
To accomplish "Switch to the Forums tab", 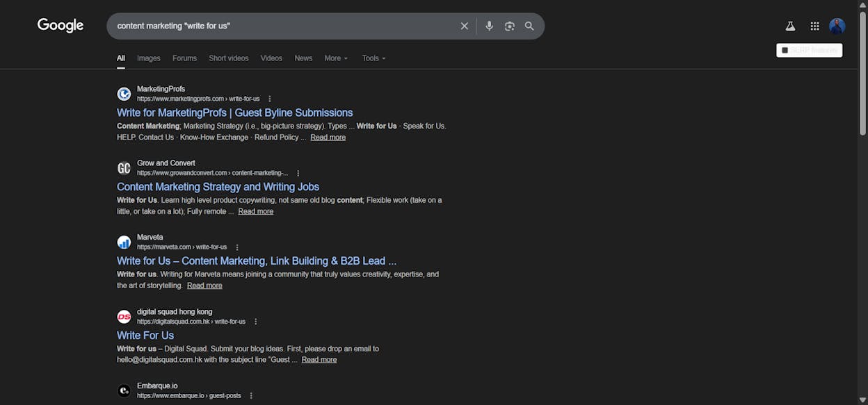I will pyautogui.click(x=185, y=58).
